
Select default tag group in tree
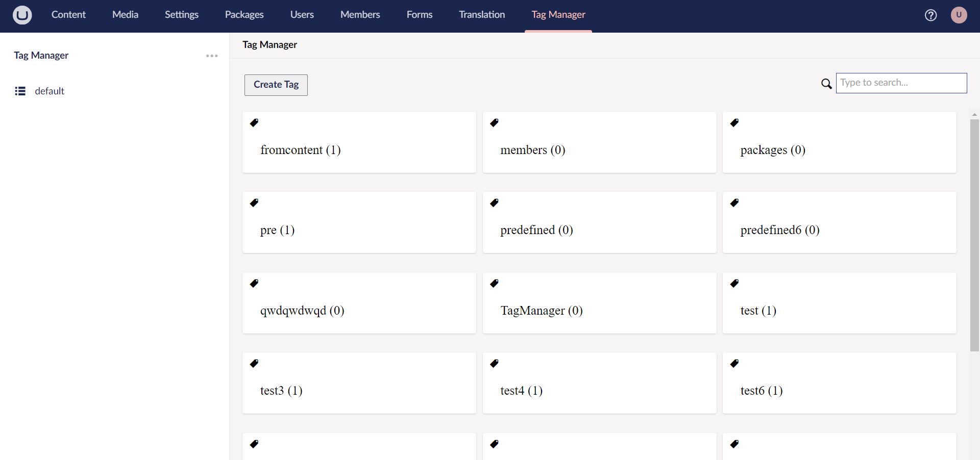coord(50,91)
